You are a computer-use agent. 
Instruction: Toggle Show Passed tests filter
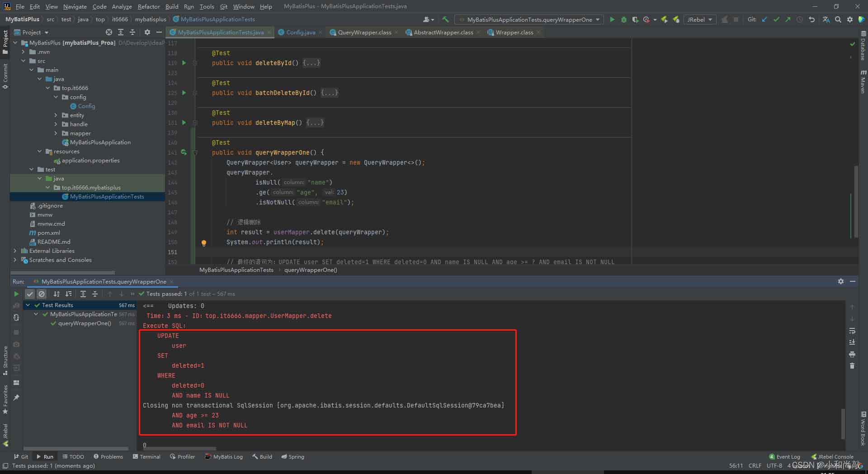pyautogui.click(x=30, y=294)
